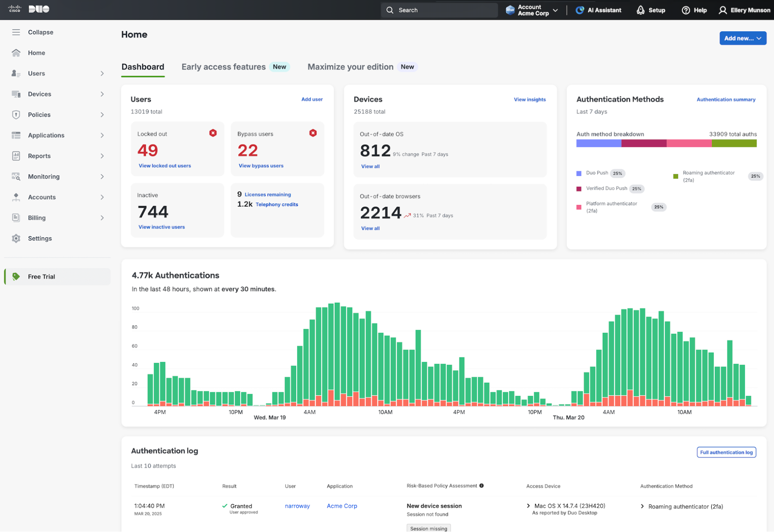Open the Acme Corp application link
The image size is (774, 532).
pyautogui.click(x=342, y=506)
